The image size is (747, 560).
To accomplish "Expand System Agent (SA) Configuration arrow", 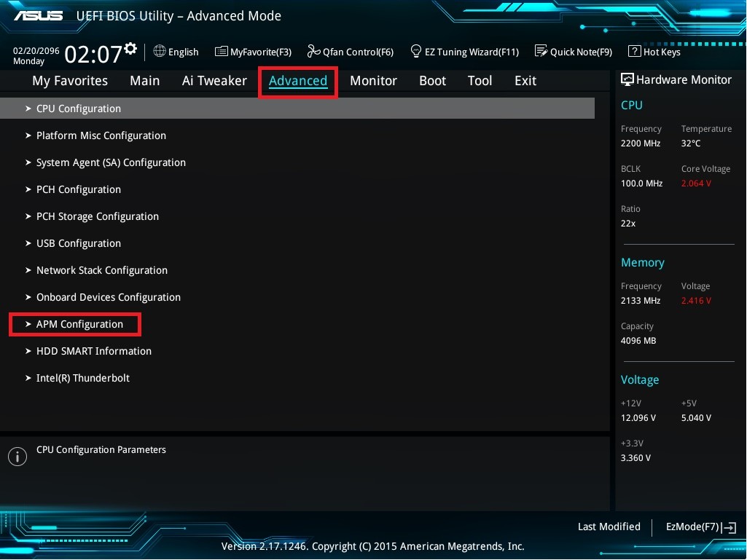I will point(28,162).
